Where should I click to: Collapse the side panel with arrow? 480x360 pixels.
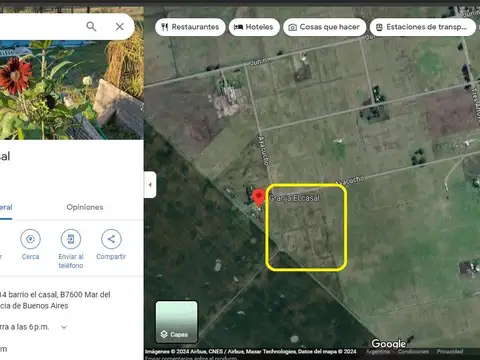coord(150,185)
